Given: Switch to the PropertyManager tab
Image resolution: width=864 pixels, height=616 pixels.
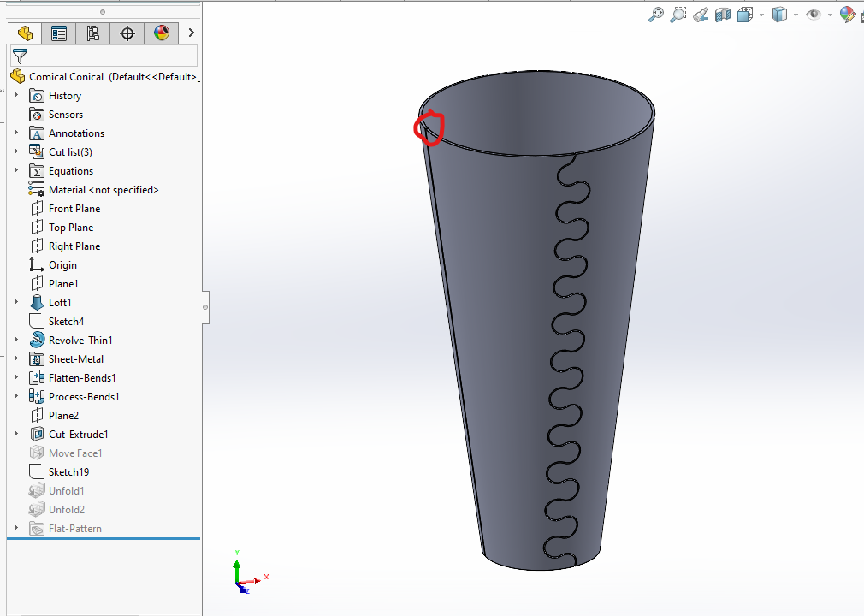Looking at the screenshot, I should click(59, 33).
